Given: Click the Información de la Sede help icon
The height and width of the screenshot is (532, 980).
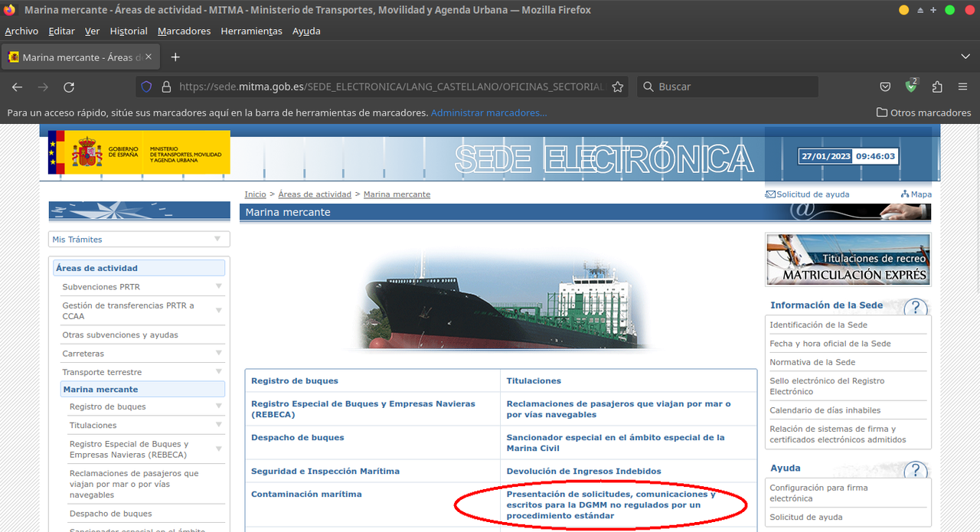Looking at the screenshot, I should coord(916,308).
